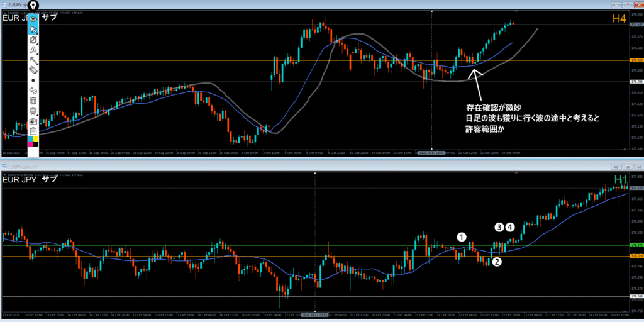Click the black dot pen size selector
The width and height of the screenshot is (644, 322).
click(x=33, y=80)
